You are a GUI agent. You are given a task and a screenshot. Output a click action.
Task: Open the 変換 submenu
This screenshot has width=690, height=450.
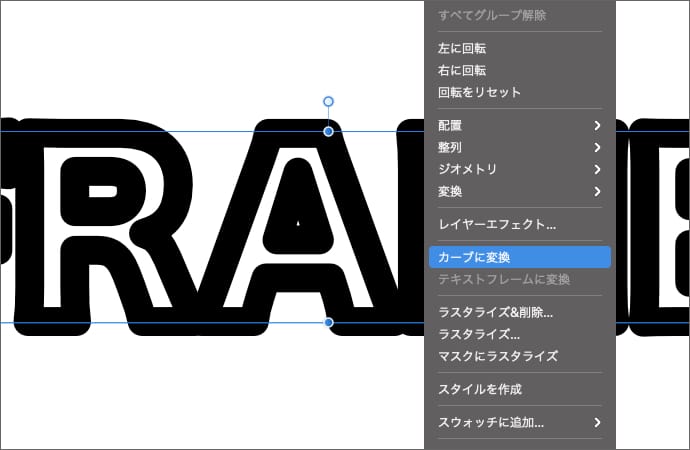point(519,191)
